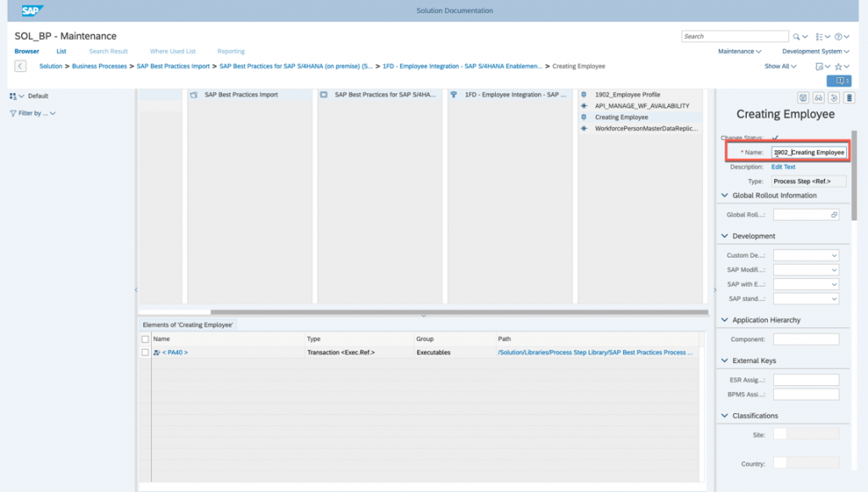Open the favorites star icon
This screenshot has height=492, width=868.
coord(838,66)
